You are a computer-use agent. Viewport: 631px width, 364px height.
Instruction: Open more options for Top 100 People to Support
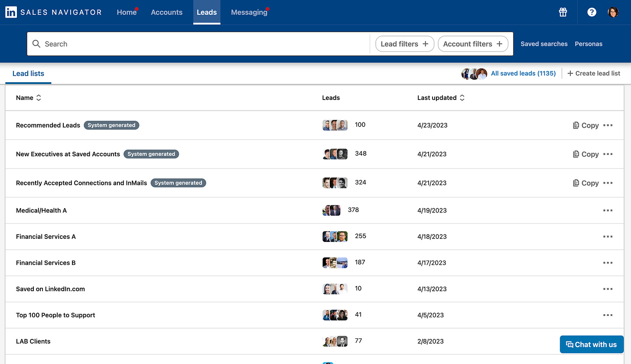[608, 315]
